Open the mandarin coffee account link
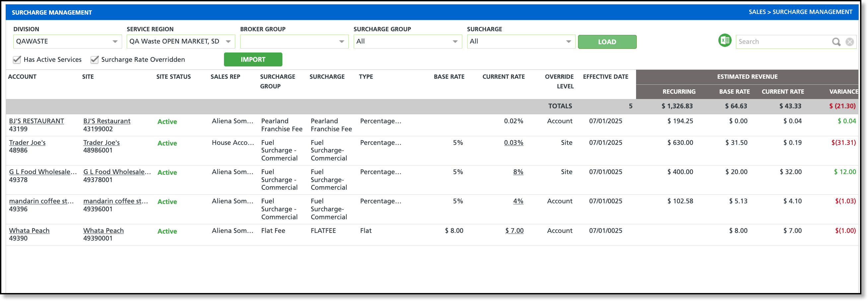Viewport: 868px width, 301px height. [x=41, y=201]
